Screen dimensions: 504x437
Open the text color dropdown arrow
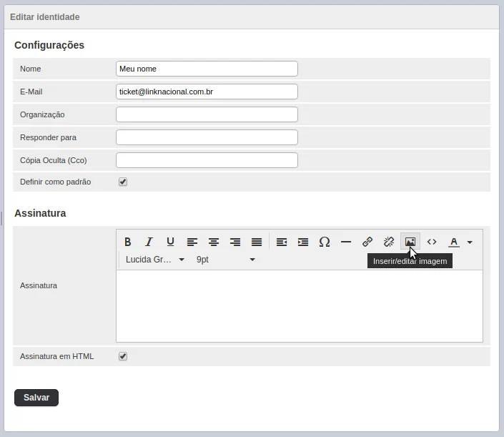[470, 242]
